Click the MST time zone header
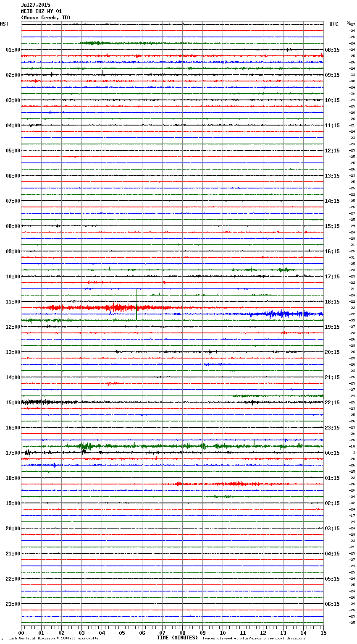The image size is (357, 644). (4, 24)
